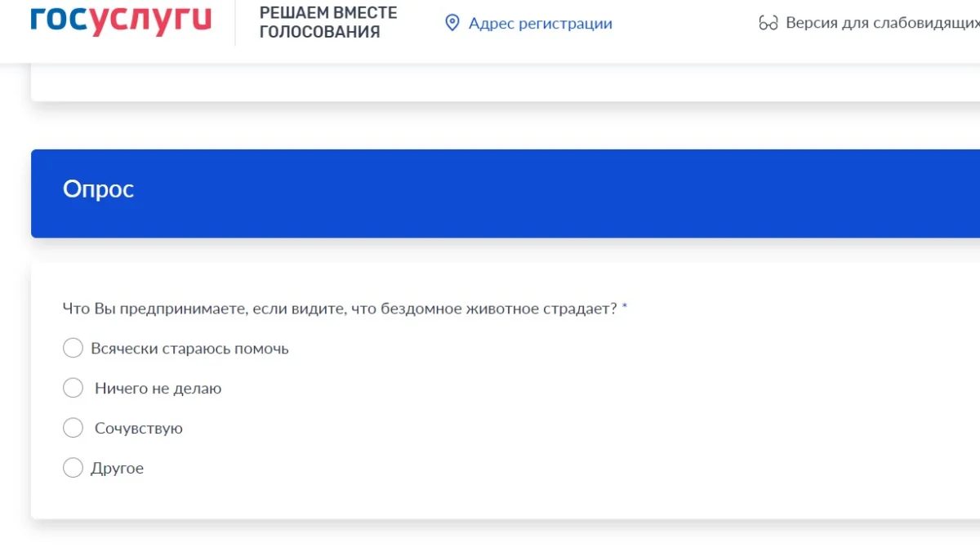Click the Госуслуги logo
The image size is (980, 547).
121,20
